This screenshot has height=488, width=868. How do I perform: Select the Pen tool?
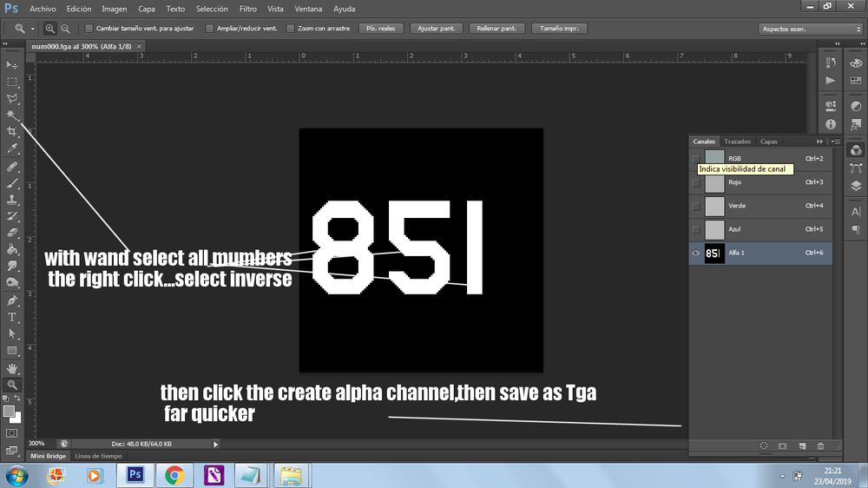pos(11,300)
